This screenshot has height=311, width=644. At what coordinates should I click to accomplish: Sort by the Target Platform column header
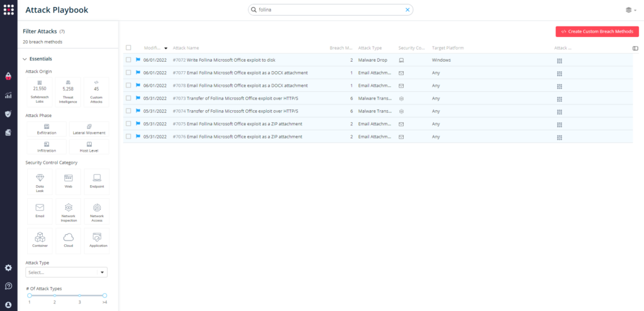pos(448,48)
